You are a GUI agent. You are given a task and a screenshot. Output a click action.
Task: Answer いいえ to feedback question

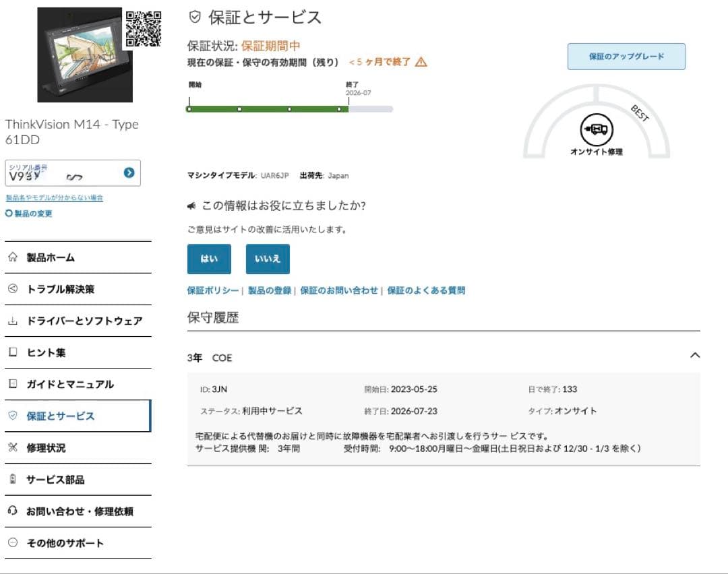(x=268, y=259)
